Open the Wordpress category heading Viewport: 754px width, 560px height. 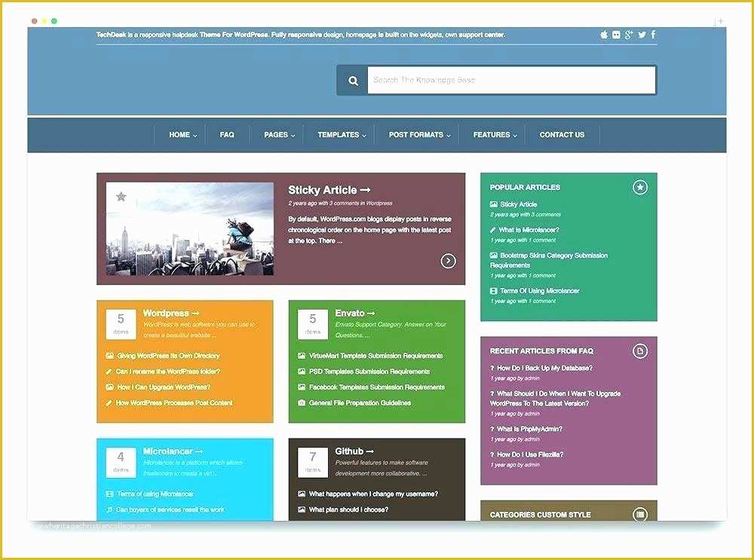pyautogui.click(x=171, y=313)
